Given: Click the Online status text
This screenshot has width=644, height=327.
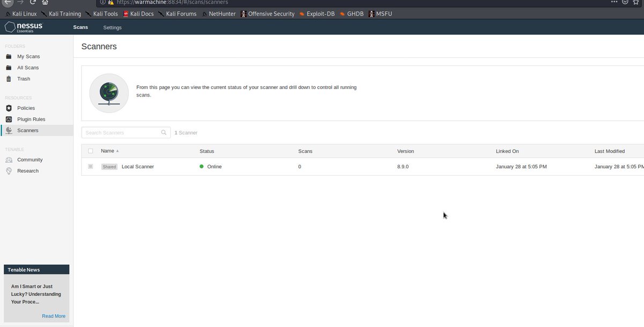Looking at the screenshot, I should [214, 167].
